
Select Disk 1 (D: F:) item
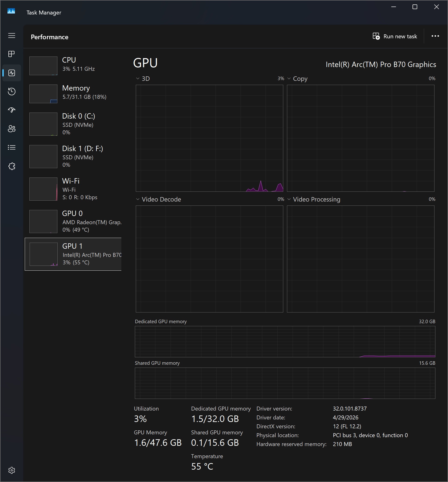(73, 156)
